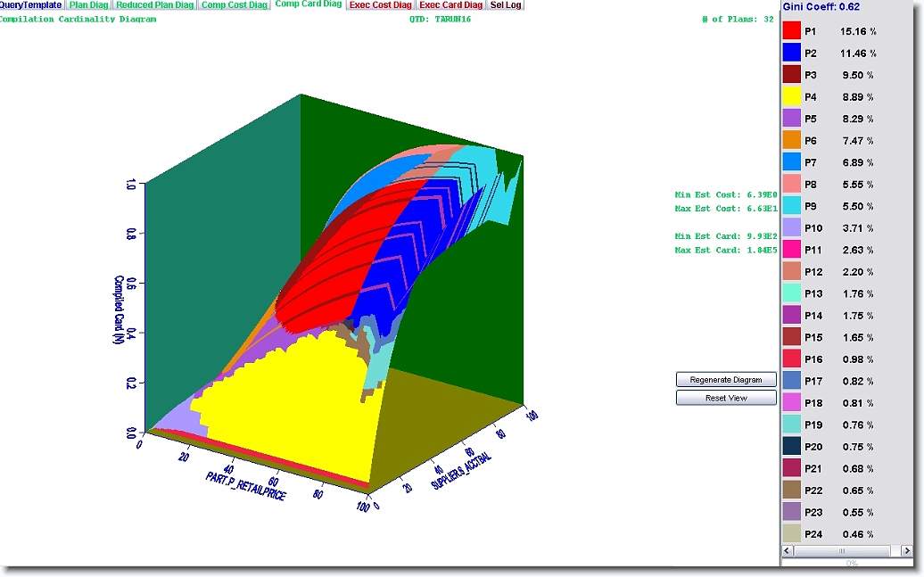Switch to the Exec Card Diag tab
Viewport: 924px width, 577px height.
[x=451, y=5]
